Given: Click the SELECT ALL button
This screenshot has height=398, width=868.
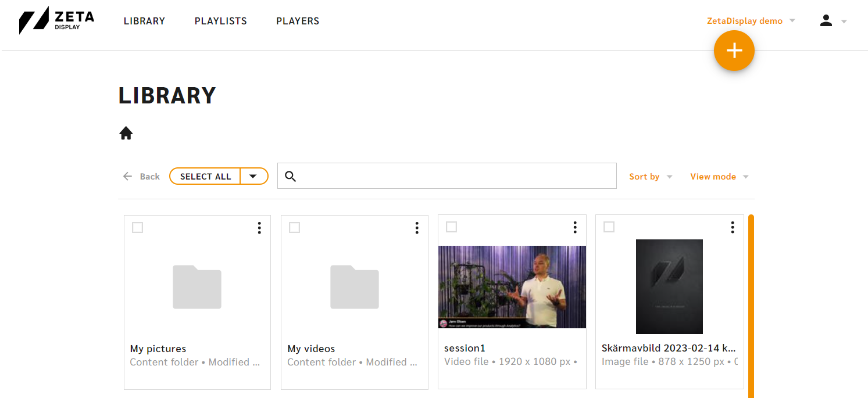Looking at the screenshot, I should point(205,177).
